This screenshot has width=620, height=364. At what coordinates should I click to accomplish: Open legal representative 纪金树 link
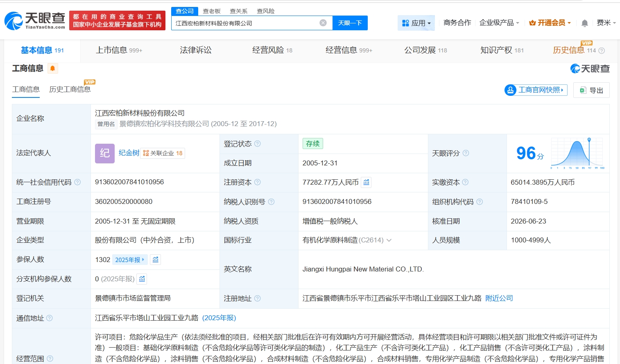tap(129, 153)
